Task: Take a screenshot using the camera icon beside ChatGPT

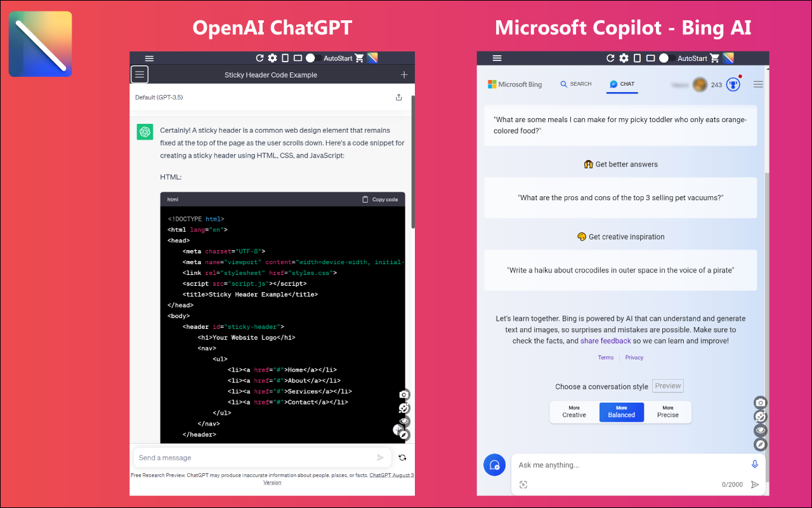Action: click(x=404, y=394)
